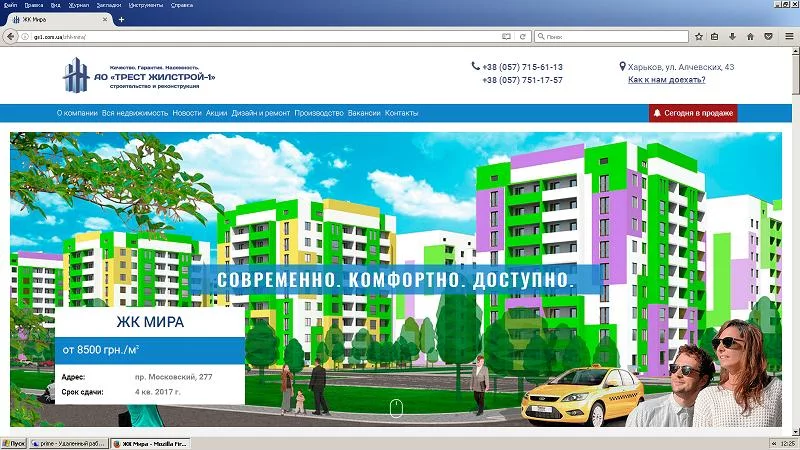Reload the page with the refresh icon
This screenshot has width=800, height=450.
[x=522, y=37]
